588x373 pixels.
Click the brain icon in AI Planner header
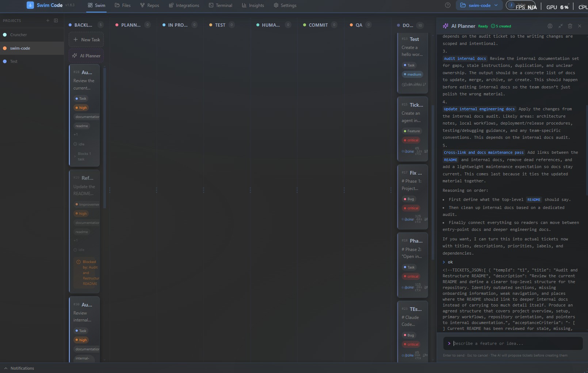click(x=549, y=26)
